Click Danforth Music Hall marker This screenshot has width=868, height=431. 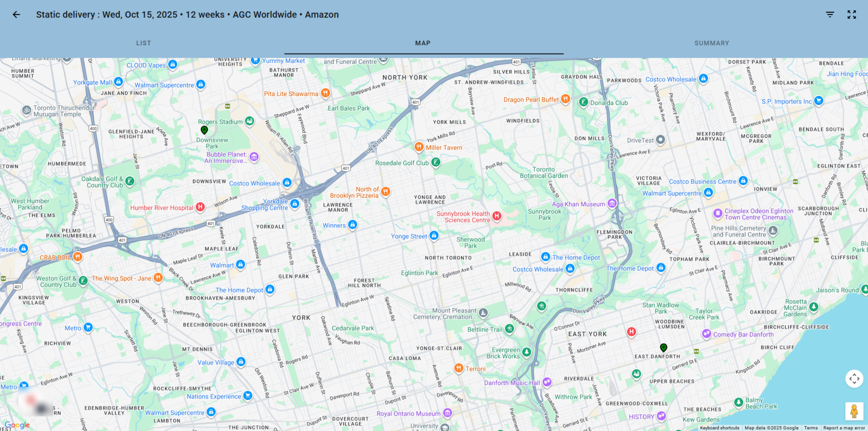(x=547, y=382)
